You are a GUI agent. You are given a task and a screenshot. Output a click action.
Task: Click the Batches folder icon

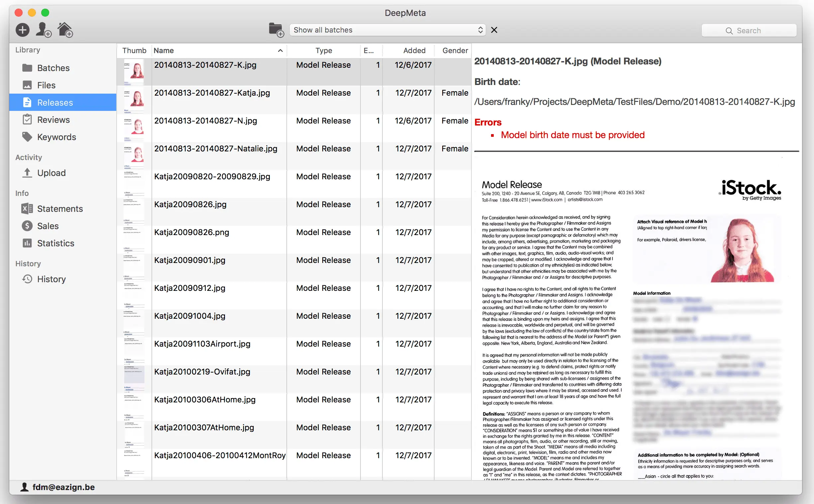(x=27, y=68)
